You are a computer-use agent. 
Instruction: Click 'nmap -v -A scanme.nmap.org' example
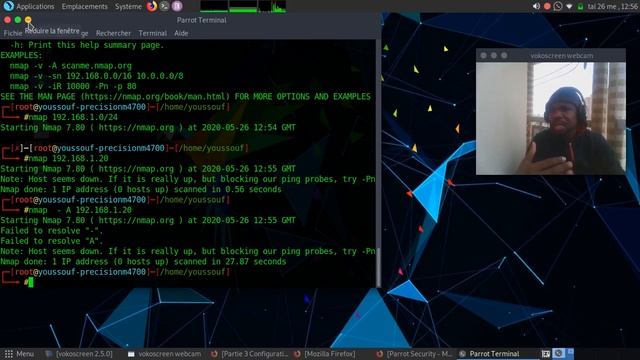tap(71, 66)
